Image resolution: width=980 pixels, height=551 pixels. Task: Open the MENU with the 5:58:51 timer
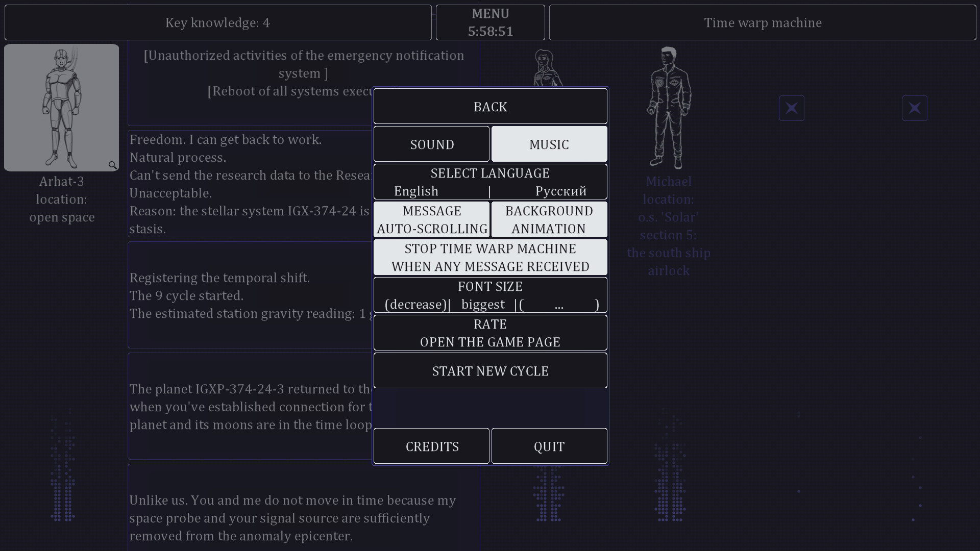[x=490, y=22]
